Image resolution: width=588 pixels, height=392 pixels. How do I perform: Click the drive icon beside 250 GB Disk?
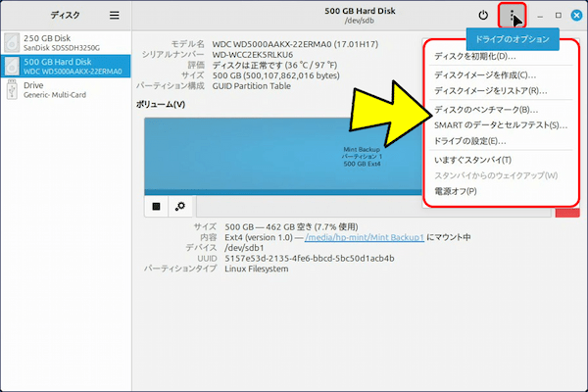click(12, 42)
